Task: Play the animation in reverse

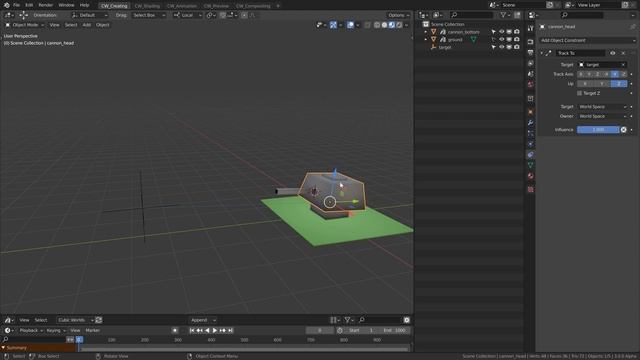Action: tap(207, 330)
